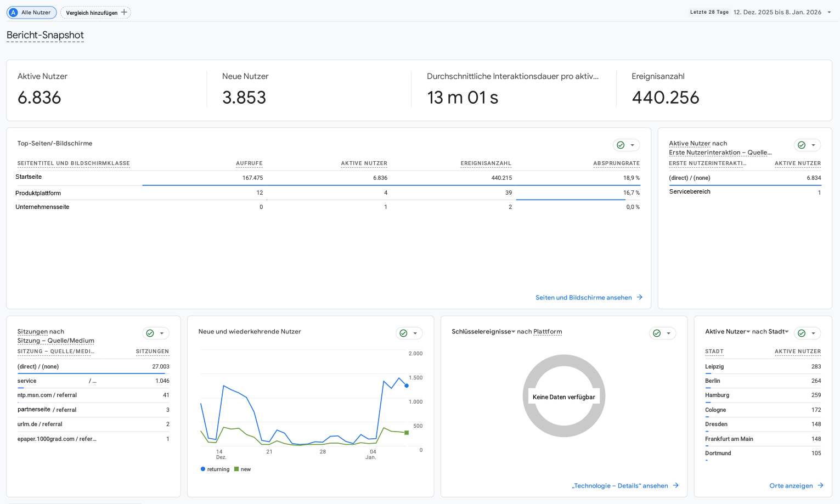Select the Ereignisanzahl metric tab
840x504 pixels.
click(x=665, y=88)
